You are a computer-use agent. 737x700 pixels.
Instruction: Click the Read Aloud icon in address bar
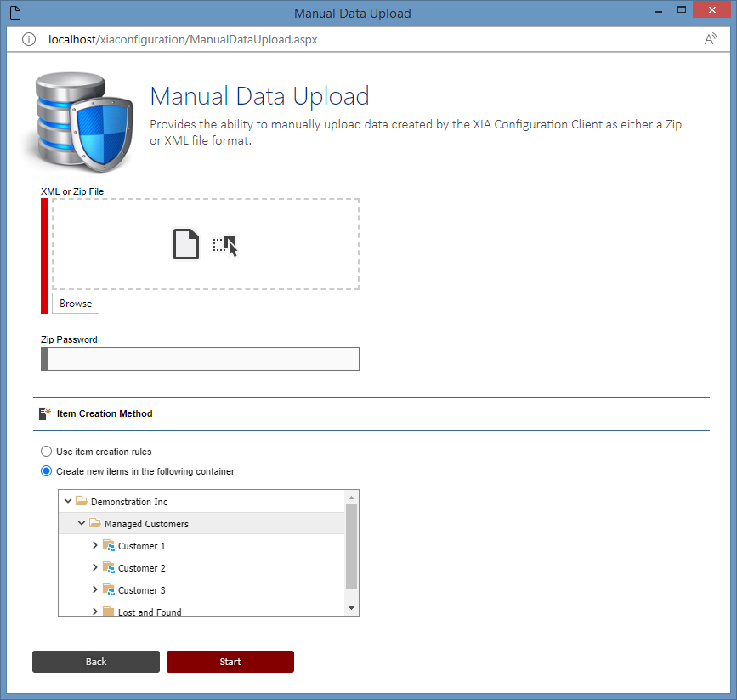[x=711, y=39]
